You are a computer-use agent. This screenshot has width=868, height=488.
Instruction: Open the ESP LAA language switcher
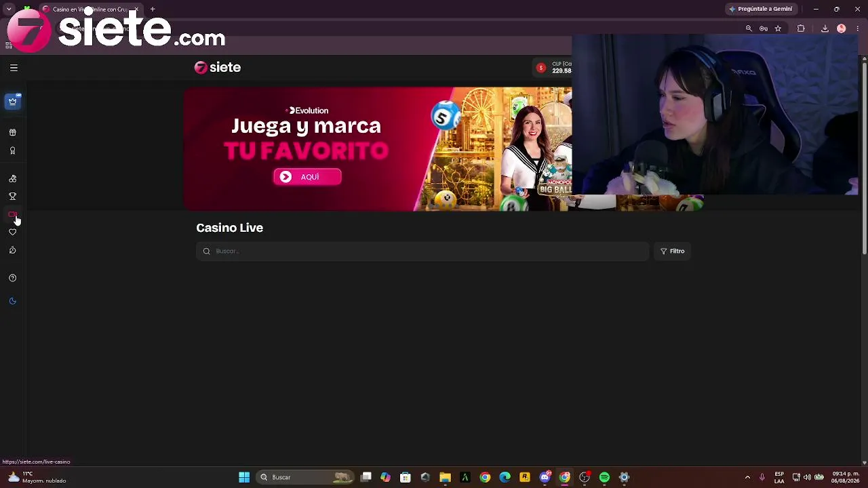pos(779,477)
